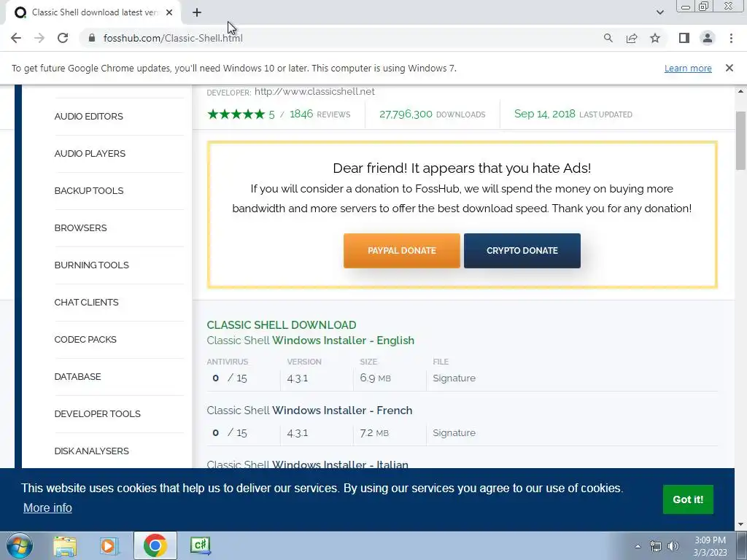Go back using the browser back arrow
The height and width of the screenshot is (560, 747).
[x=16, y=38]
